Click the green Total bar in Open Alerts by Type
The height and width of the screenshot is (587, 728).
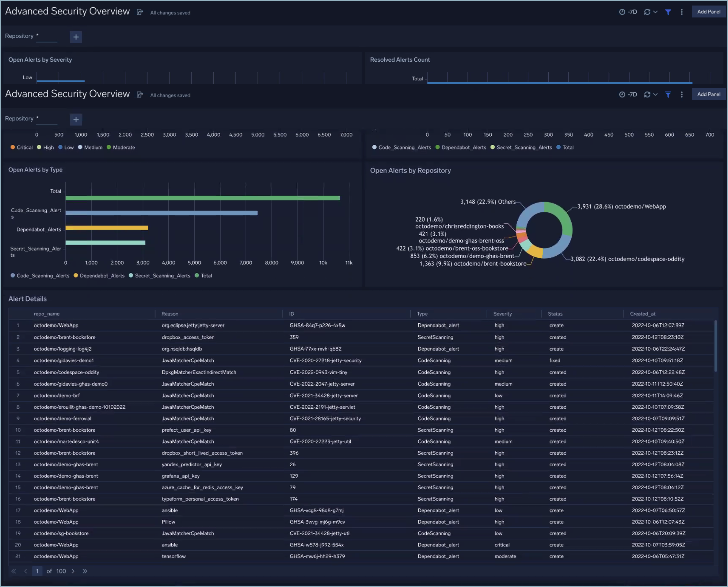coord(203,198)
